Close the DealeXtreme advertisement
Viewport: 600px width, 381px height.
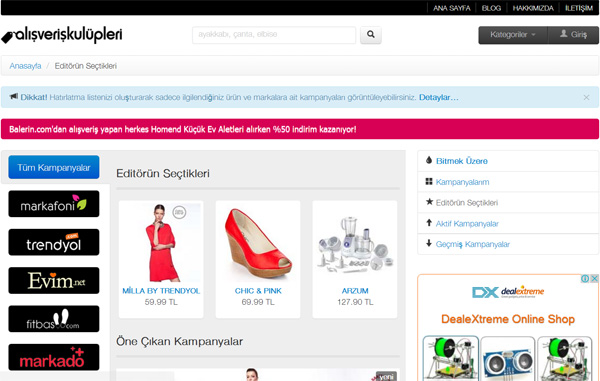594,278
